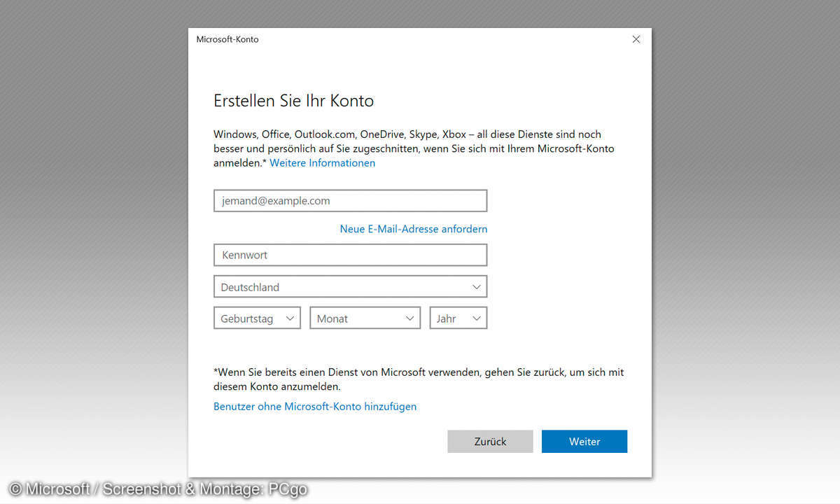Expand the Geburtstag day dropdown
Image resolution: width=840 pixels, height=504 pixels.
pos(257,318)
